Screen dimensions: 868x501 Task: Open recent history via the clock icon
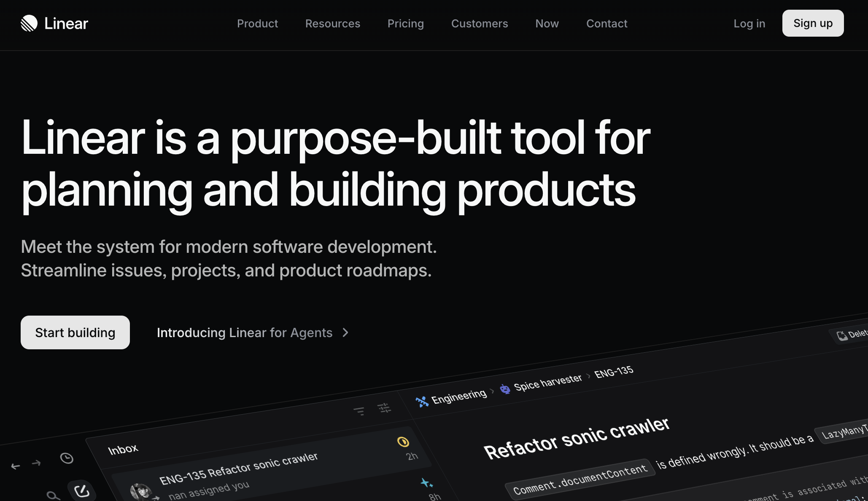tap(67, 458)
